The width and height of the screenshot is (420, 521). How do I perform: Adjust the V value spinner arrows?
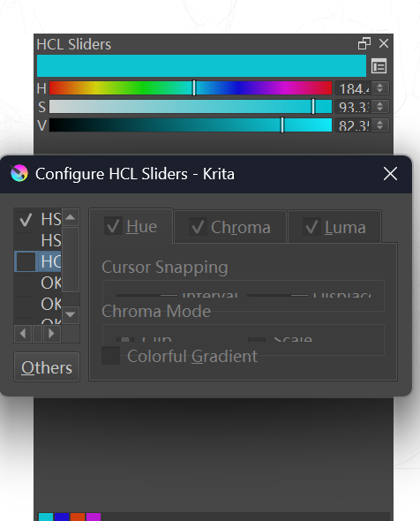click(x=379, y=125)
